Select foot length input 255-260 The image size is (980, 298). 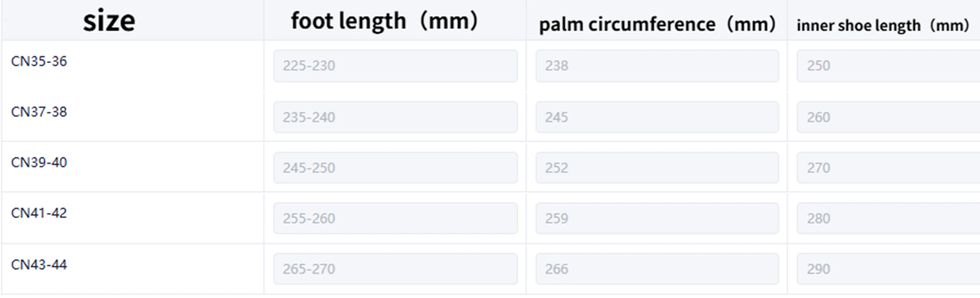pyautogui.click(x=395, y=218)
